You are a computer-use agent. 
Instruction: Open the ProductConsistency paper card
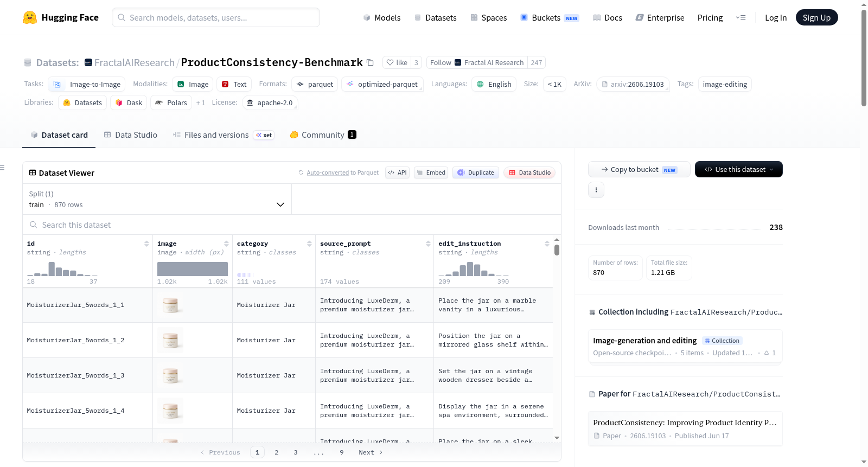pos(685,428)
